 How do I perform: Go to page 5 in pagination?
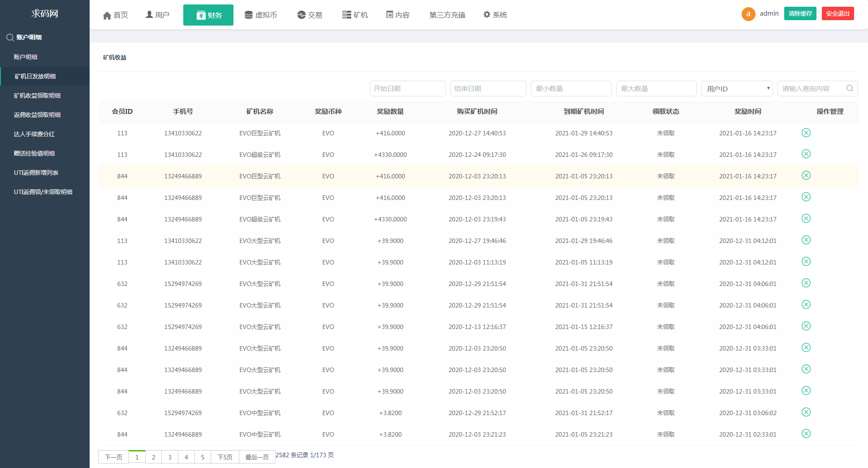coord(203,457)
